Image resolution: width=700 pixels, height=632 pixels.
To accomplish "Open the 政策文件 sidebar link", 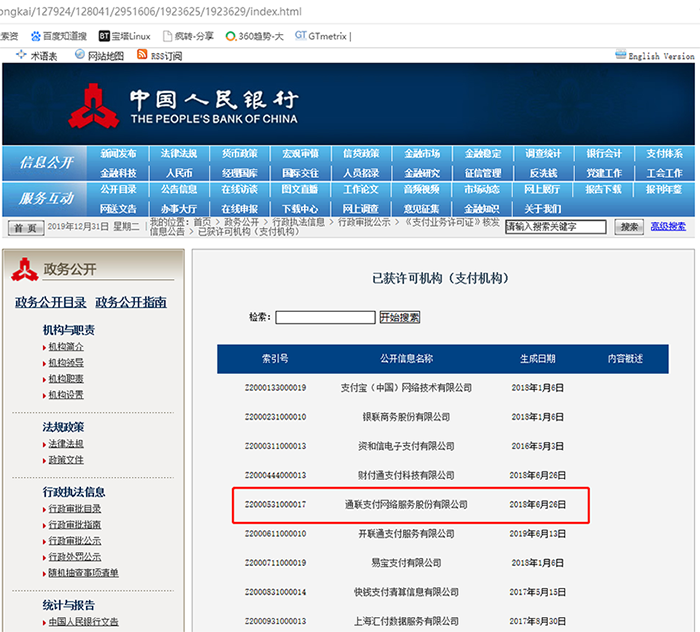I will coord(66,460).
